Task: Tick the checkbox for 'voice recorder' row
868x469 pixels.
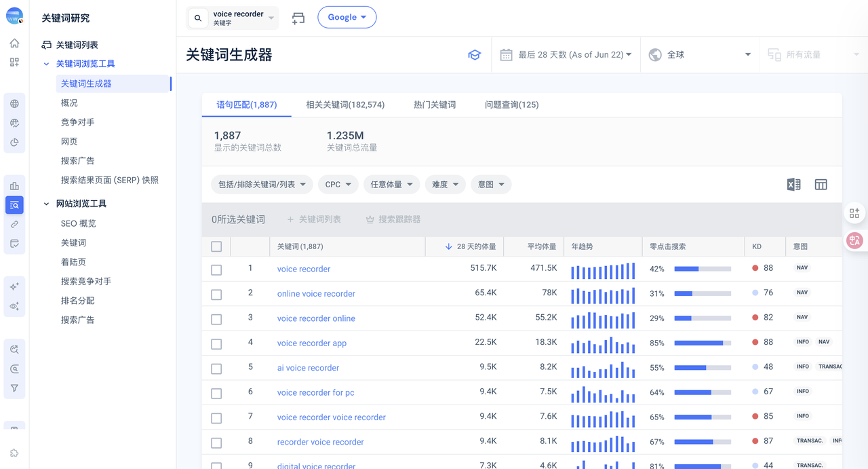Action: click(216, 269)
